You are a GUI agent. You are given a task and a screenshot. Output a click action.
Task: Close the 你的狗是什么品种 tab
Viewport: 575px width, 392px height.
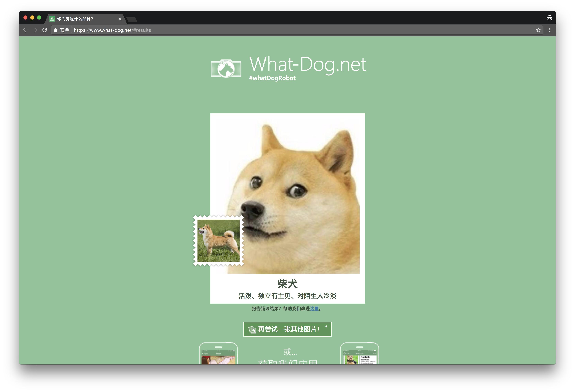(120, 19)
